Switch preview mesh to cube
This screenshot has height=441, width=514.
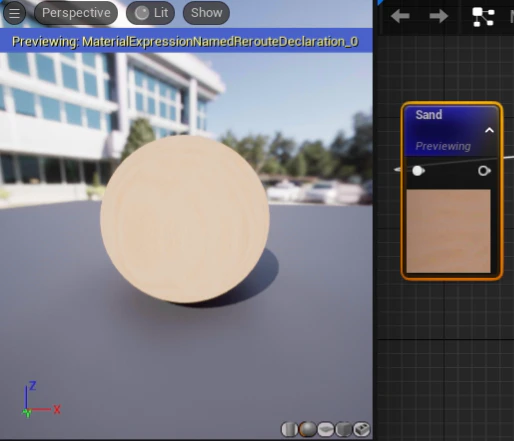343,429
